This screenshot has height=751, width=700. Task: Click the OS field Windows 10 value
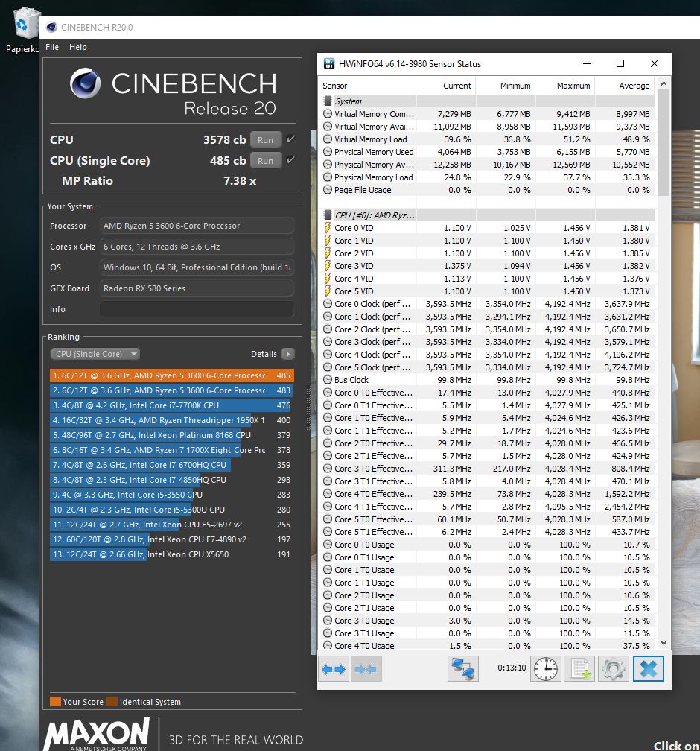coord(197,267)
